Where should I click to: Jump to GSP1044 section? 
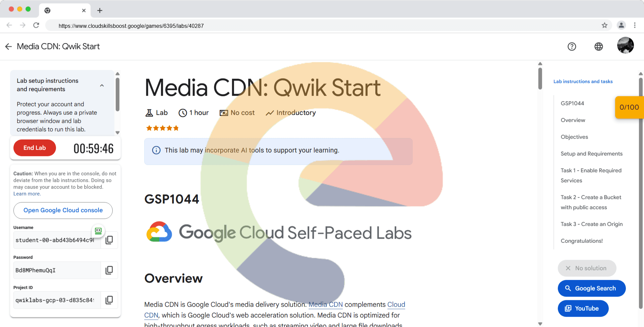coord(572,103)
